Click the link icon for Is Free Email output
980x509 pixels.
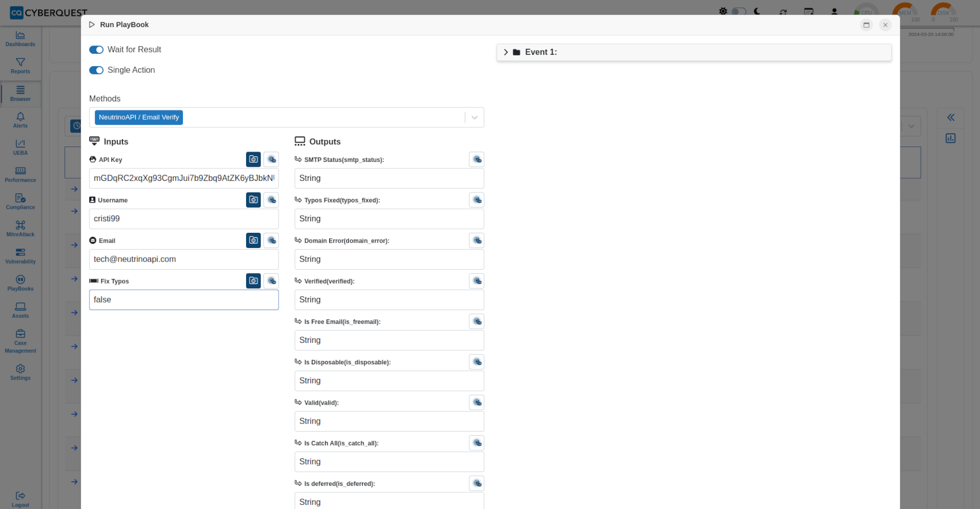477,321
